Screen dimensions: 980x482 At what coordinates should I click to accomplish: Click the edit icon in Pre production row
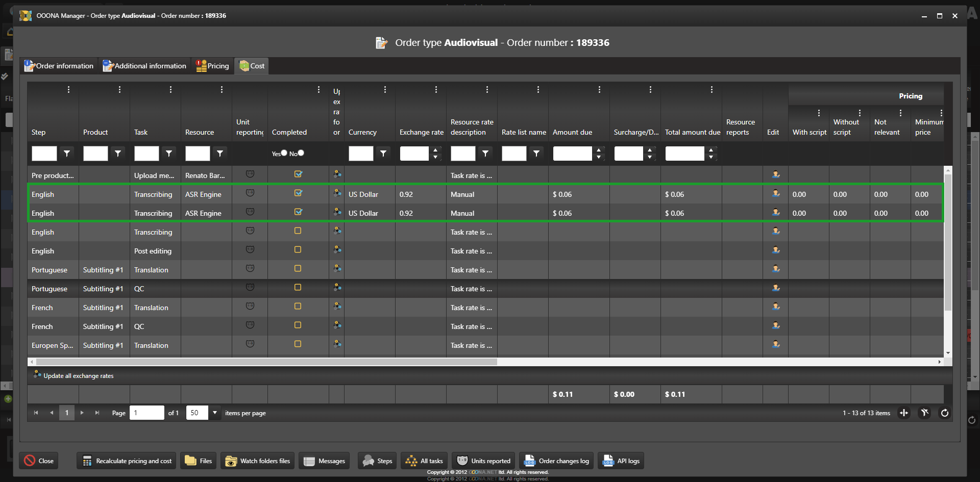click(776, 174)
